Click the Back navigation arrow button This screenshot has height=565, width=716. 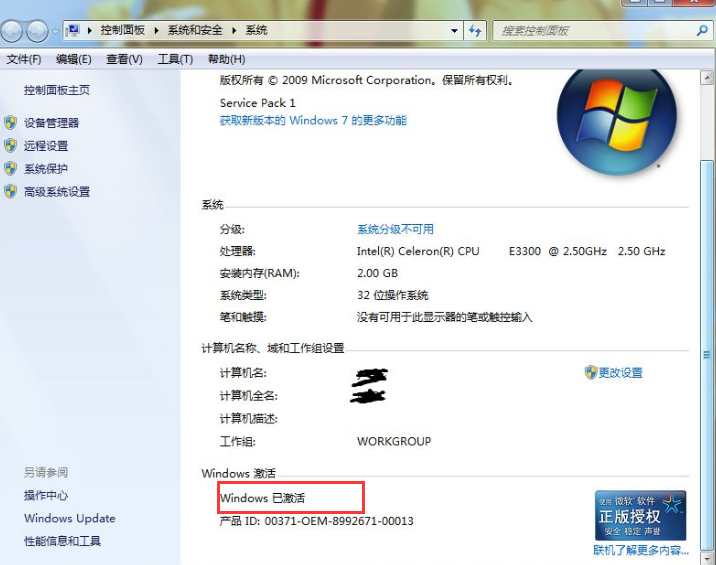click(x=14, y=31)
